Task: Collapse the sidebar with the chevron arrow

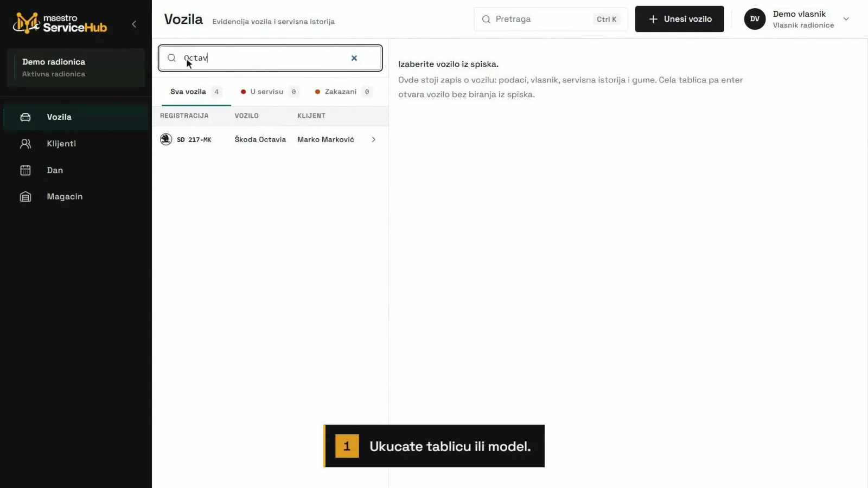Action: point(134,24)
